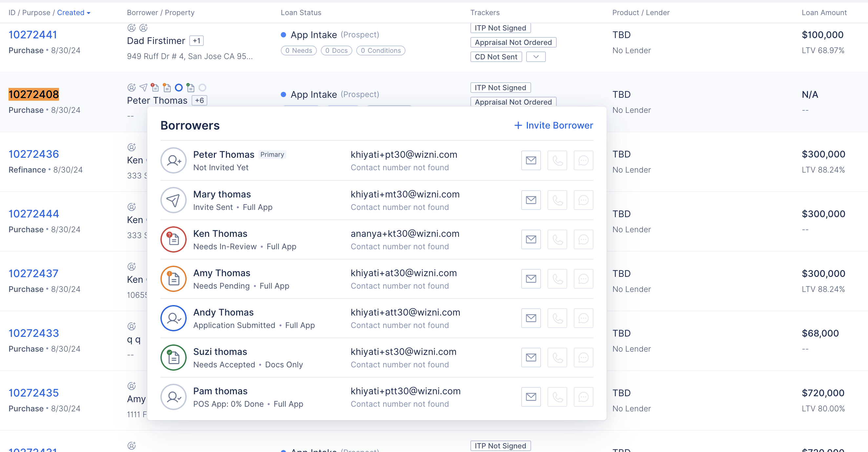868x452 pixels.
Task: Click chat icon for Suzi thomas
Action: pyautogui.click(x=583, y=358)
